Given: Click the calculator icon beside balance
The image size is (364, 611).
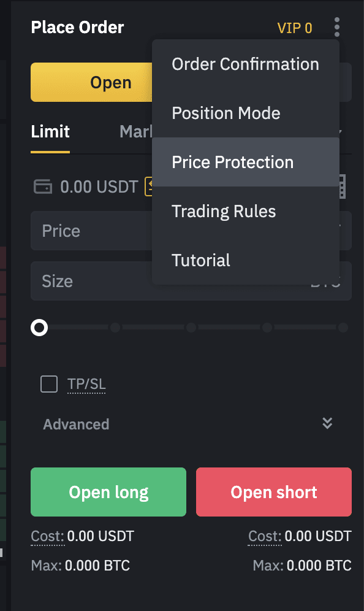Looking at the screenshot, I should tap(342, 186).
